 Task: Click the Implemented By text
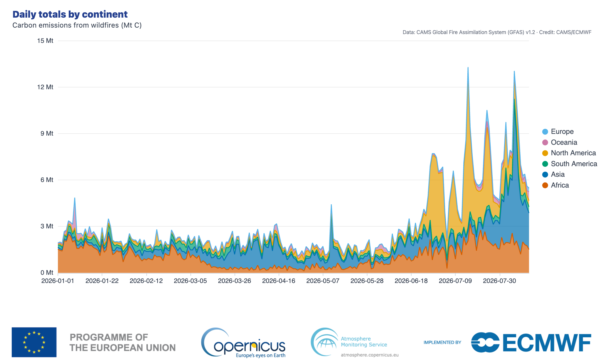coord(442,342)
